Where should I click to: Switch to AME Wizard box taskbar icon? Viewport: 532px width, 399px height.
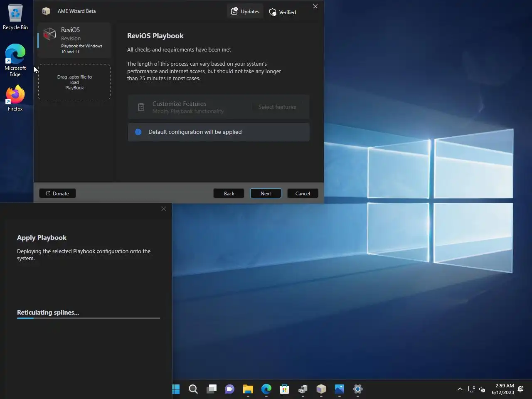click(321, 389)
